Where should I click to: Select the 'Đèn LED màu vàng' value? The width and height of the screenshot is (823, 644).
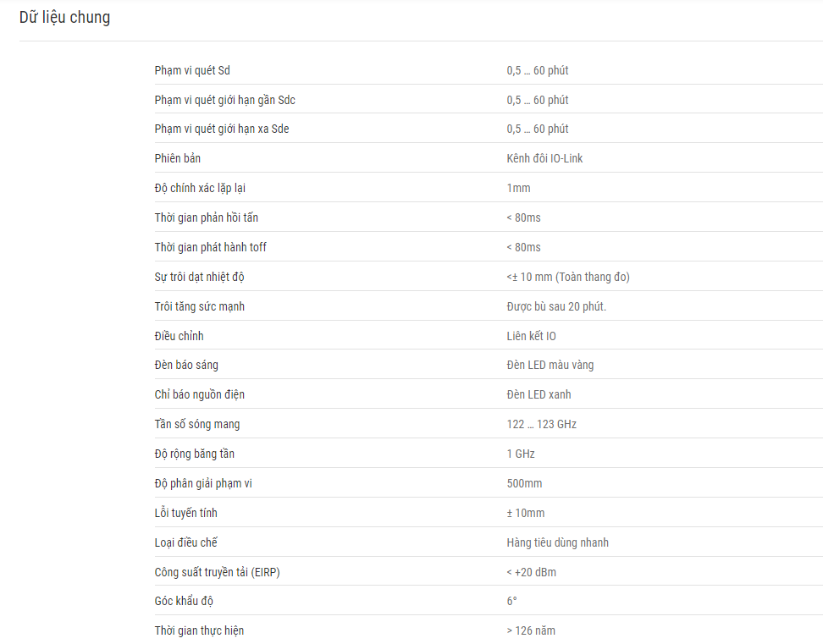550,365
